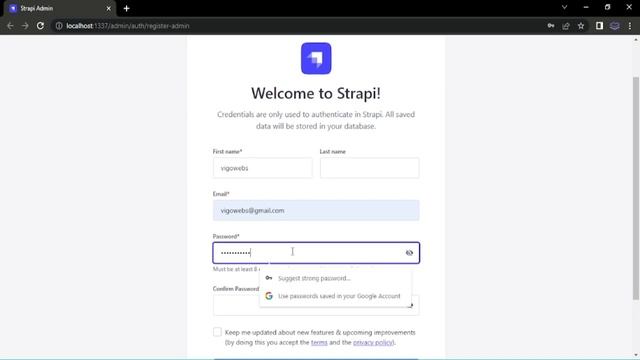Restore down the browser window
The width and height of the screenshot is (640, 360).
607,7
